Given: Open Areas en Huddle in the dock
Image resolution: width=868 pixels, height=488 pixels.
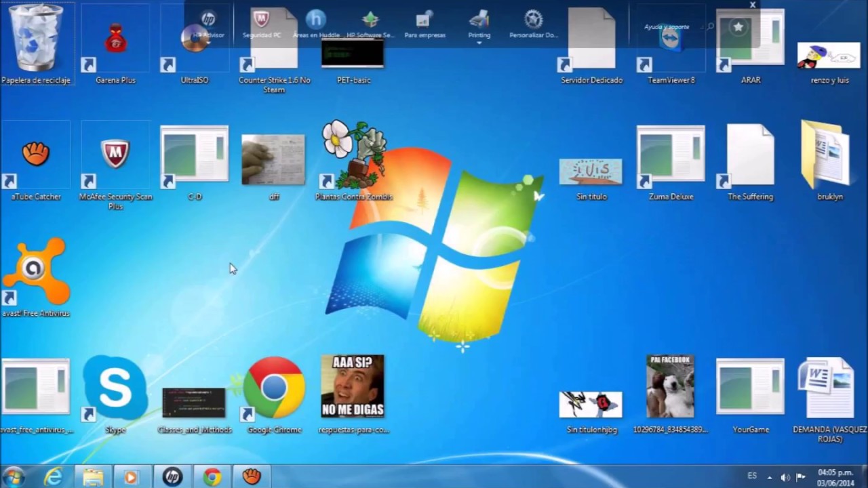Looking at the screenshot, I should tap(316, 24).
